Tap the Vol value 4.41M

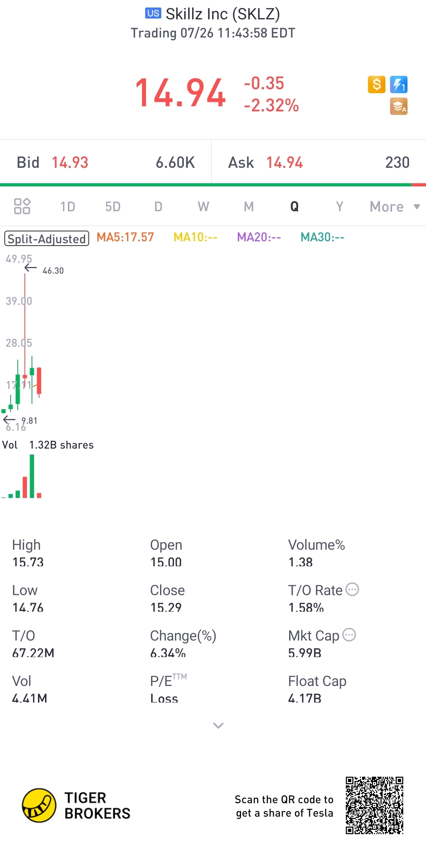30,698
